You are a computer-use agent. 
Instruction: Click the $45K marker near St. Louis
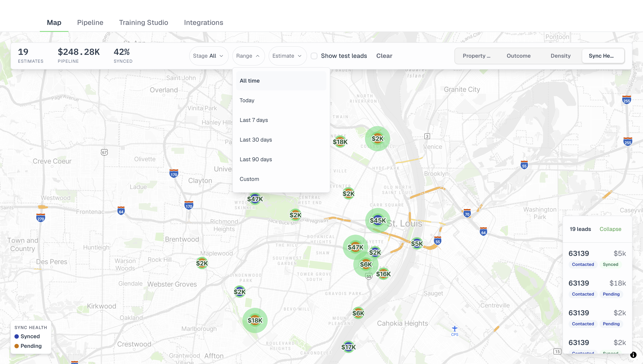coord(378,220)
